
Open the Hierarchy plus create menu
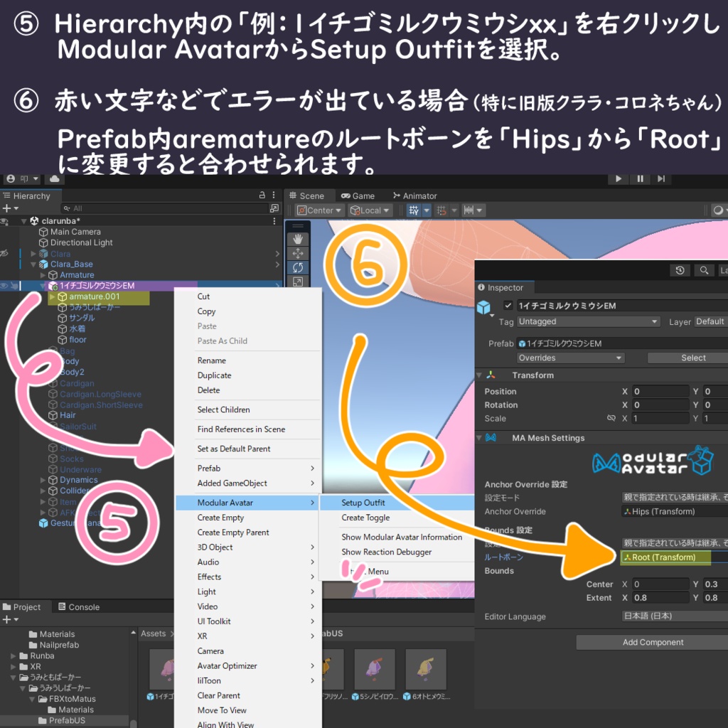click(x=10, y=208)
